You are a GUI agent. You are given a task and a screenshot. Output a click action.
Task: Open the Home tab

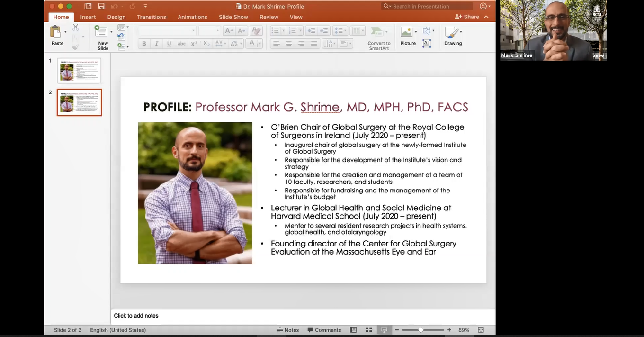pos(61,17)
